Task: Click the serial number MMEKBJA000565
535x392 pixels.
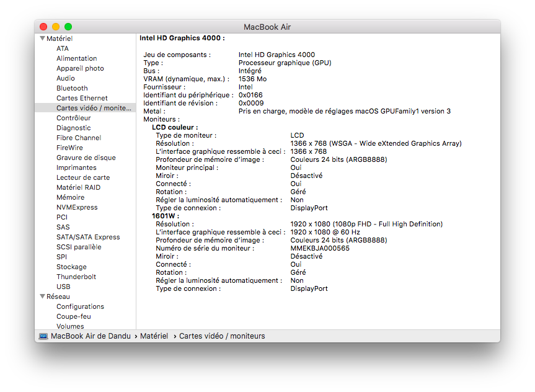Action: click(320, 248)
